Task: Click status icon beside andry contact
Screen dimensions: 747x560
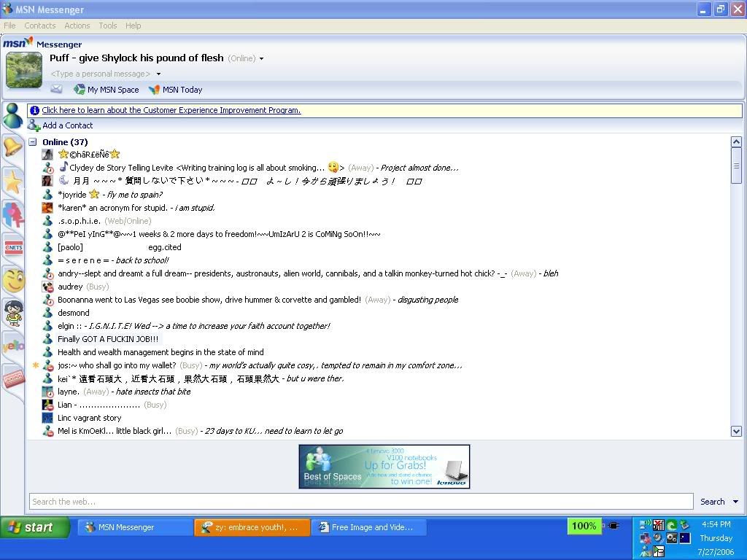Action: 47,274
